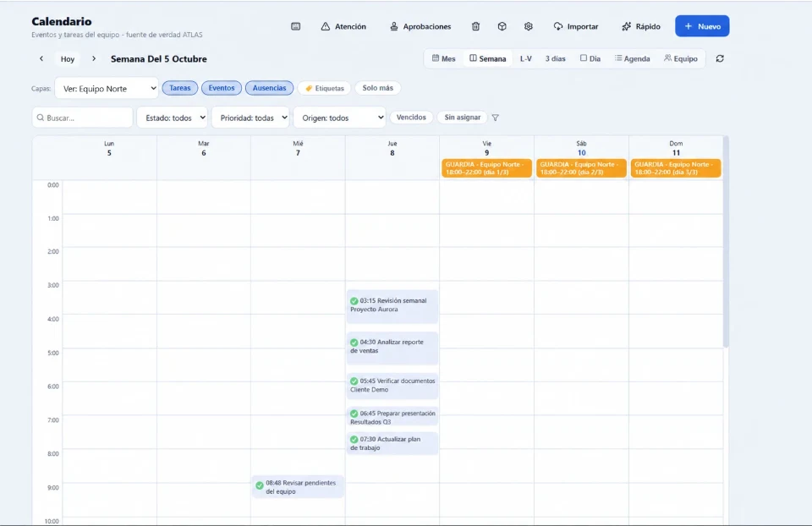Screen dimensions: 812x526
Task: Refresh the calendar view
Action: (720, 58)
